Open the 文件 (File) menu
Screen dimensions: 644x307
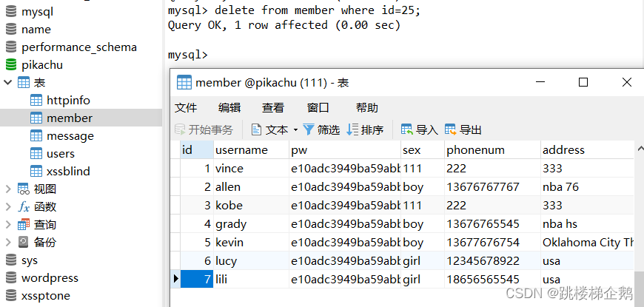pyautogui.click(x=186, y=108)
